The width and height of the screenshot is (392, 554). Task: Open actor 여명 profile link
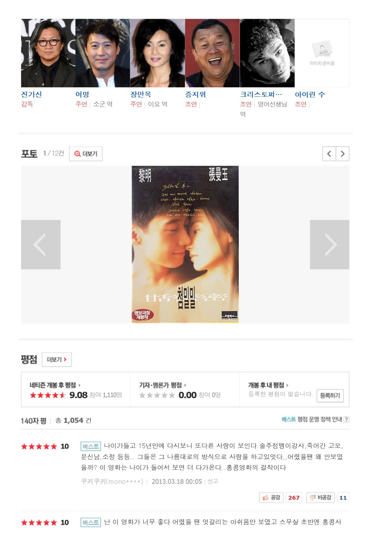[82, 94]
